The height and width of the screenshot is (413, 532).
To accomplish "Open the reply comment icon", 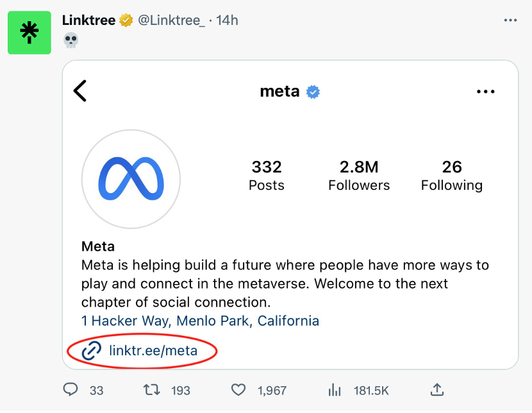I will click(71, 389).
